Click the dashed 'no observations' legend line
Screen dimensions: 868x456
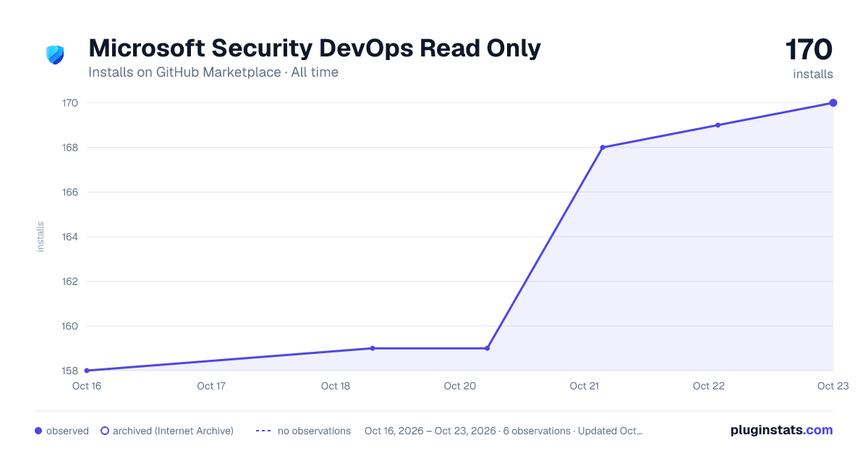(x=263, y=431)
